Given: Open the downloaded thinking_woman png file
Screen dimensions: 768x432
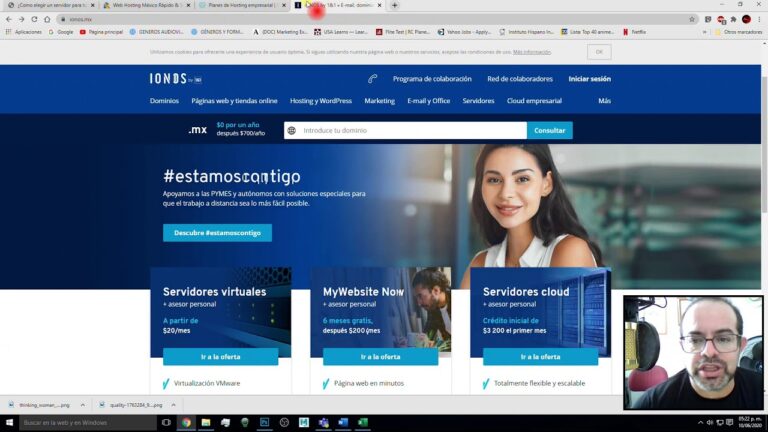Looking at the screenshot, I should point(40,405).
